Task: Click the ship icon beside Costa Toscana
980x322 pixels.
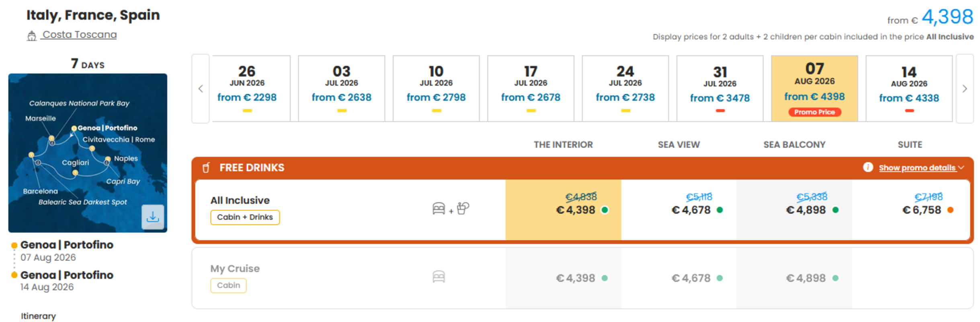Action: click(x=32, y=36)
